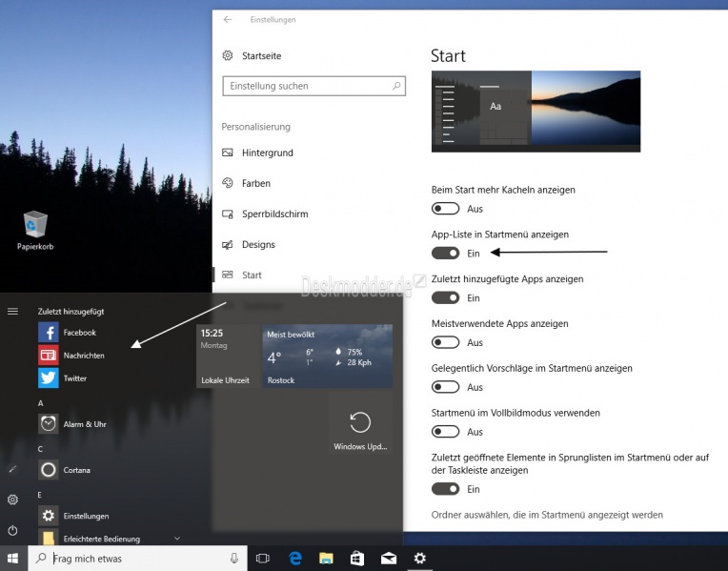Open Microsoft Edge from the taskbar

295,559
